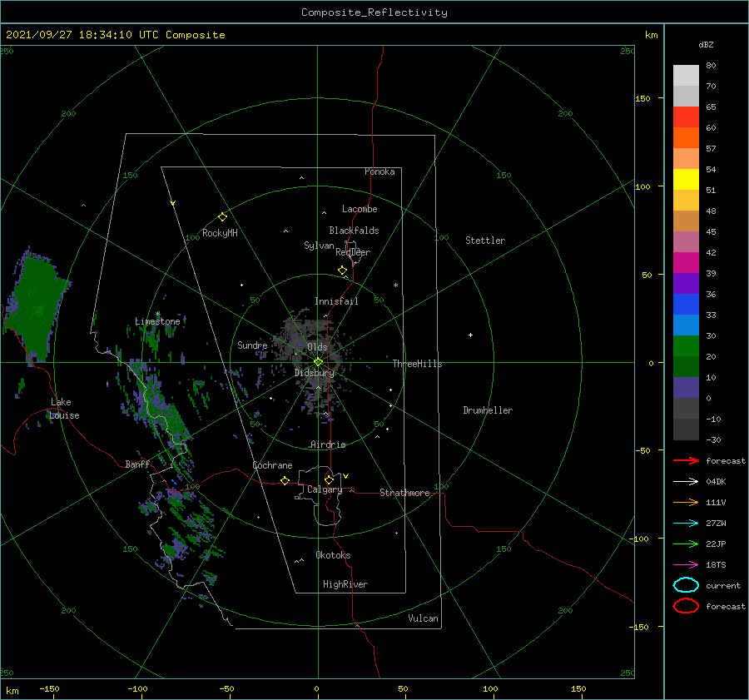Select the dark orange 60 dBZ swatch
This screenshot has height=700, width=749.
(686, 137)
